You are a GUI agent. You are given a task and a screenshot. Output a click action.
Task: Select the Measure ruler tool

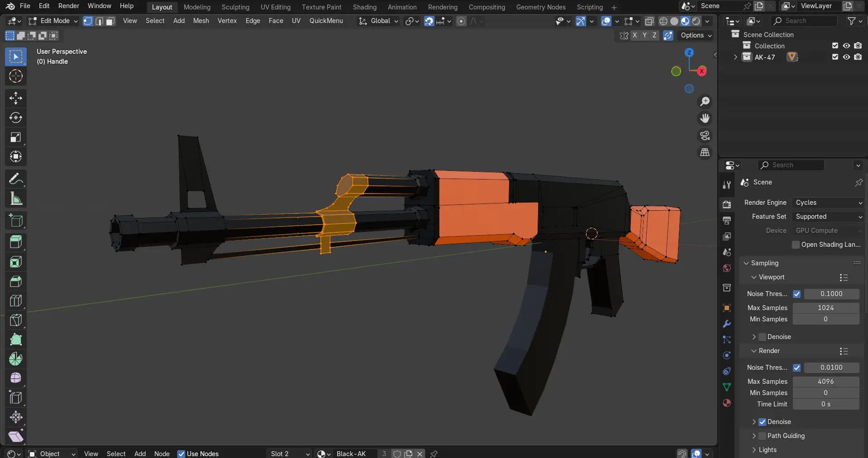16,199
